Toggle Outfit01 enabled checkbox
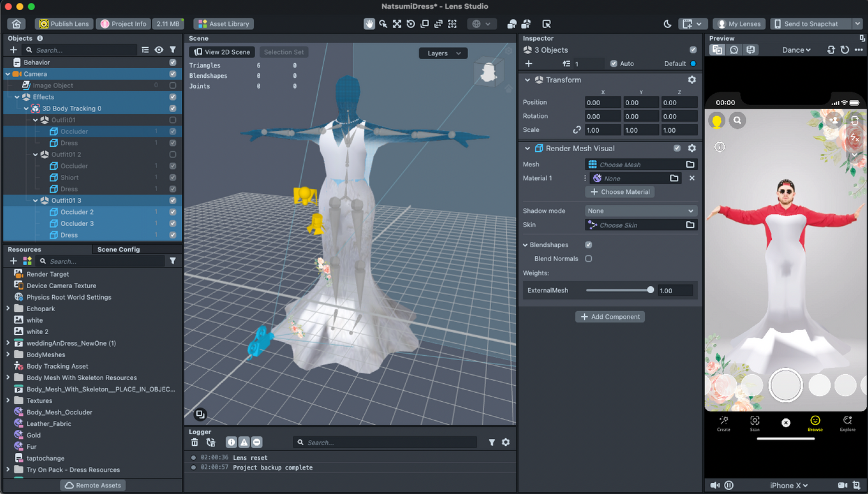The image size is (868, 494). [173, 120]
